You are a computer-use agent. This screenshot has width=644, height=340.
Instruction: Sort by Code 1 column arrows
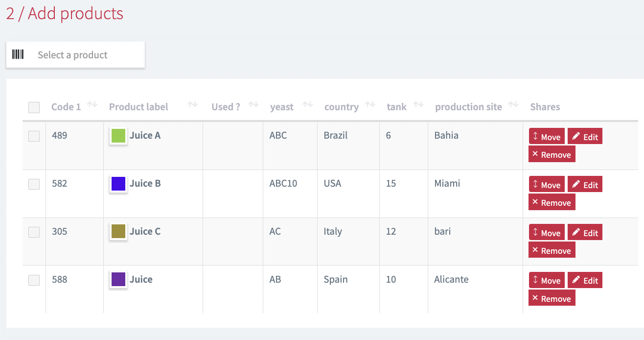tap(92, 104)
